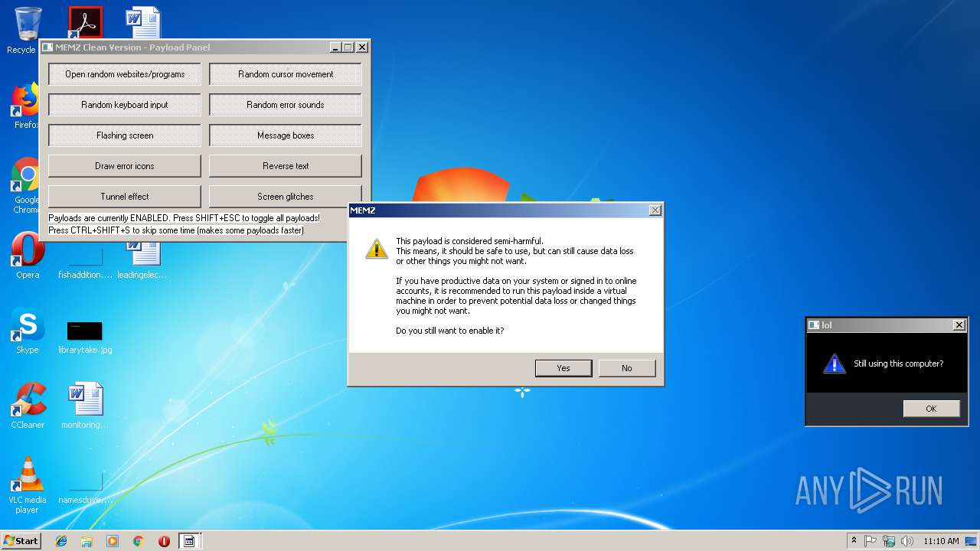Image resolution: width=980 pixels, height=551 pixels.
Task: Enable Draw error icons payload
Action: click(125, 166)
